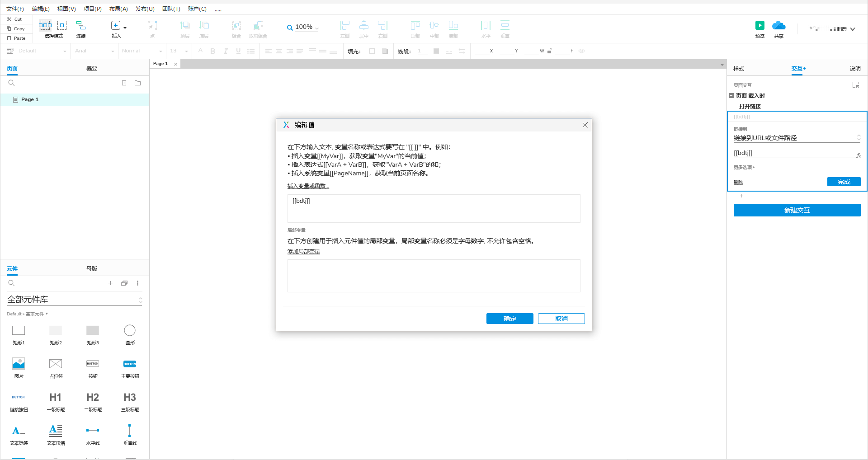
Task: Click the 共享 cloud share icon
Action: click(x=778, y=25)
